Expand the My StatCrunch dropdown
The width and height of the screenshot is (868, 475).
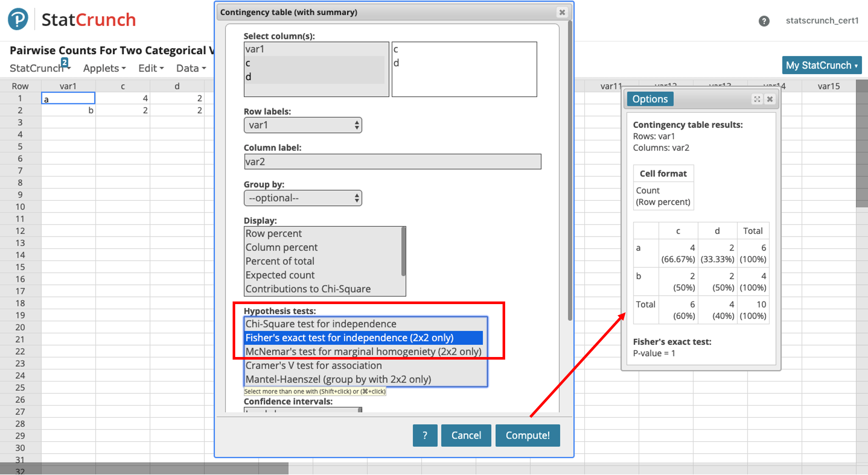(822, 66)
